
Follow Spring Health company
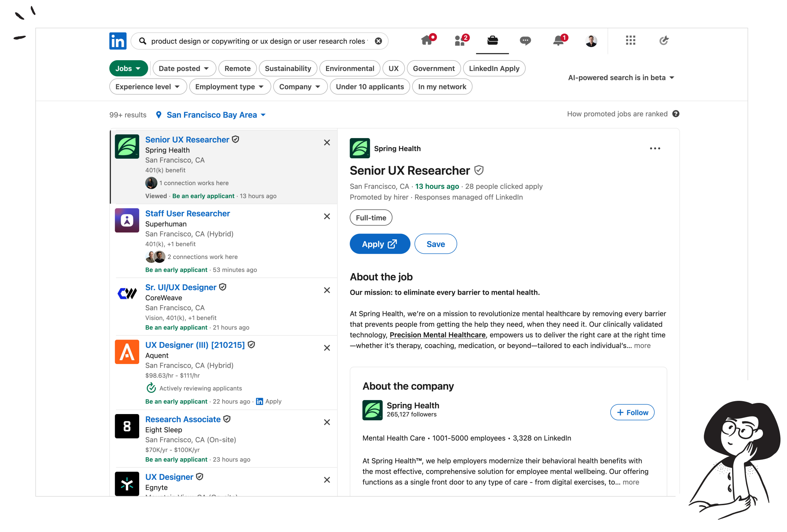click(632, 412)
